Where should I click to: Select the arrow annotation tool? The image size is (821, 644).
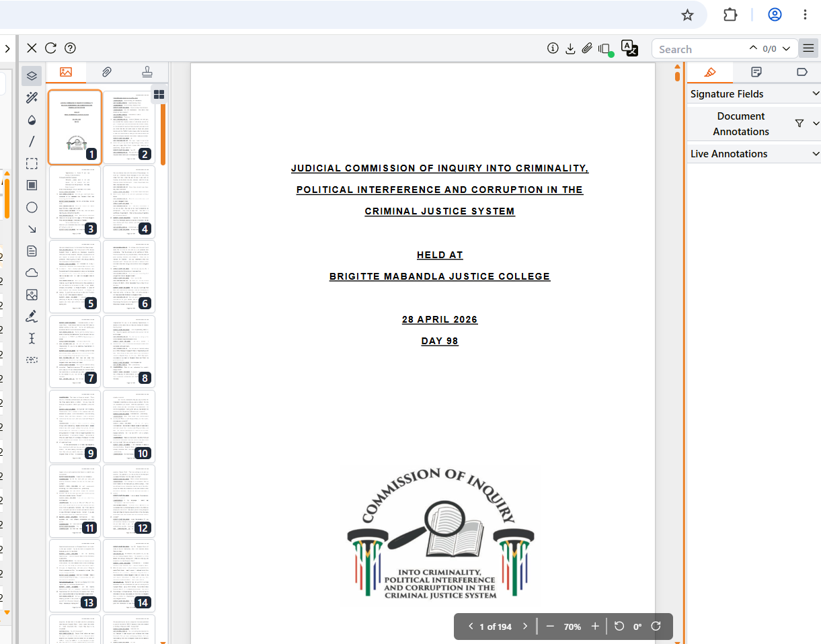pos(32,229)
